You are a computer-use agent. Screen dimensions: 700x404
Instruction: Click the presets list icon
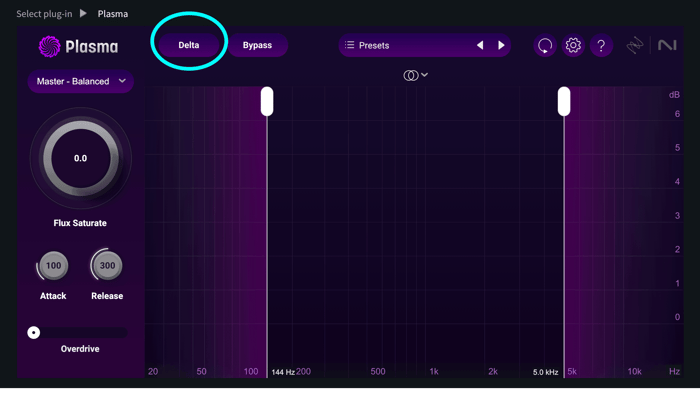pos(350,45)
